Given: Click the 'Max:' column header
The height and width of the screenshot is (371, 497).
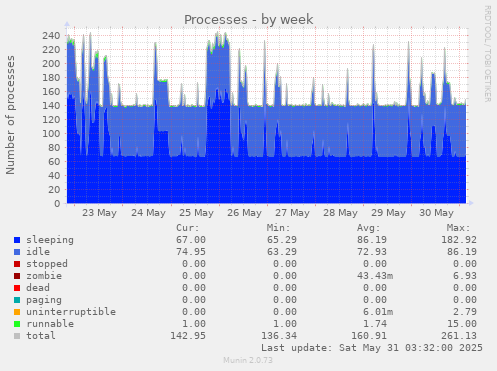Looking at the screenshot, I should click(459, 228).
